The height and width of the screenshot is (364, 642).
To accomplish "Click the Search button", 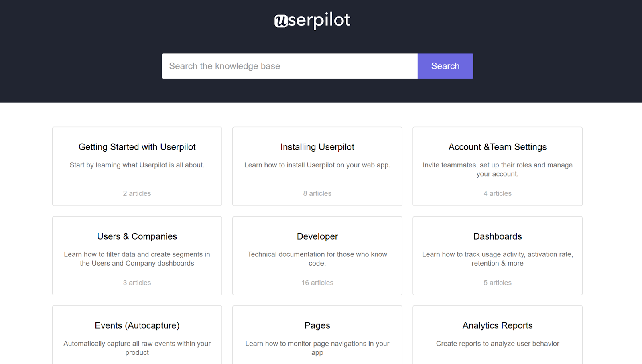I will (445, 66).
